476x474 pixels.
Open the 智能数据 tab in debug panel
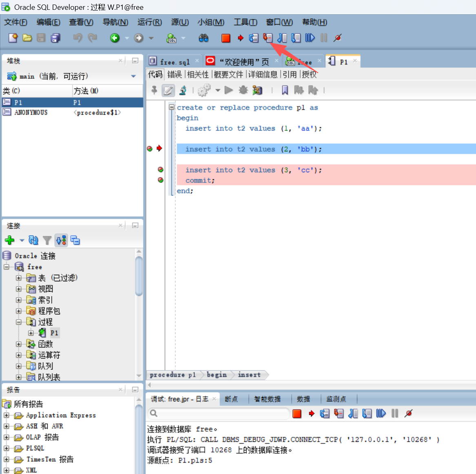(267, 399)
